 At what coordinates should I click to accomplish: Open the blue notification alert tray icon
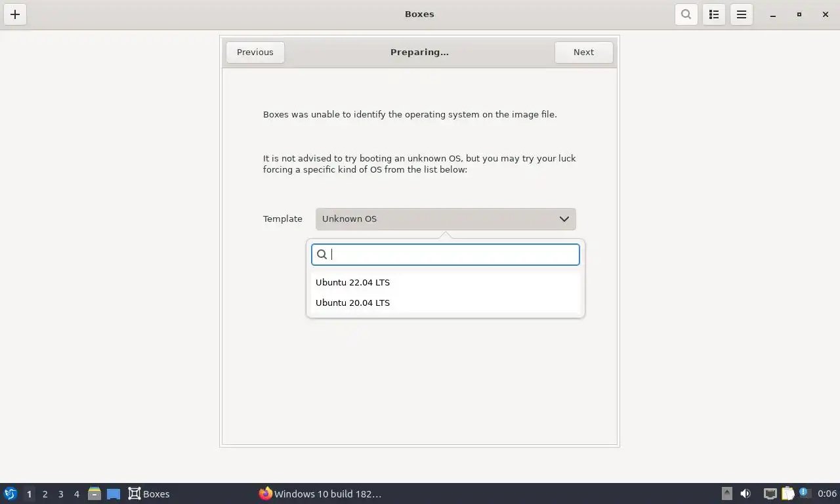pos(805,493)
